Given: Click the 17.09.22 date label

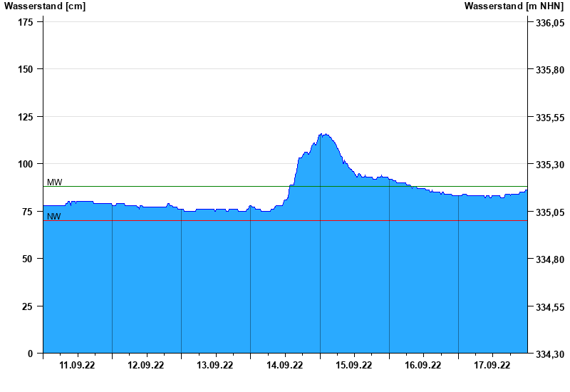Looking at the screenshot, I should point(492,365).
